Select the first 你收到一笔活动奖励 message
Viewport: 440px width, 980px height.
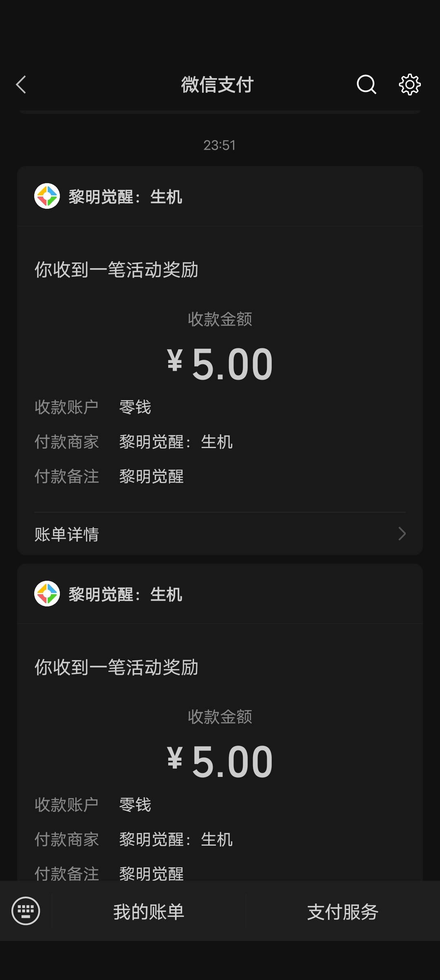coord(117,269)
